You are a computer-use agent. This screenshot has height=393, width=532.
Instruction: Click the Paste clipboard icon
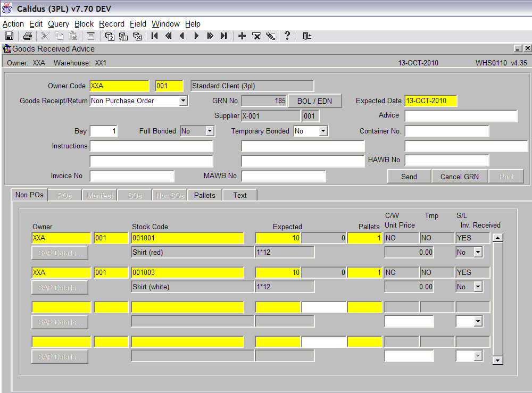(x=73, y=36)
